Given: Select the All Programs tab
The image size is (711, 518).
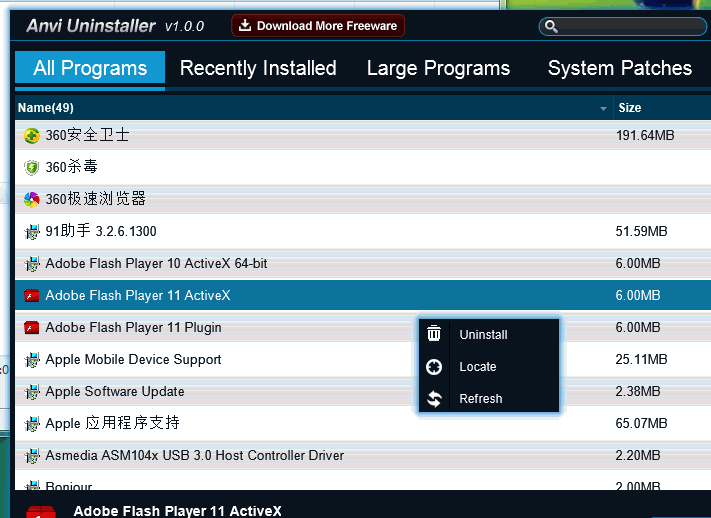Looking at the screenshot, I should point(90,68).
